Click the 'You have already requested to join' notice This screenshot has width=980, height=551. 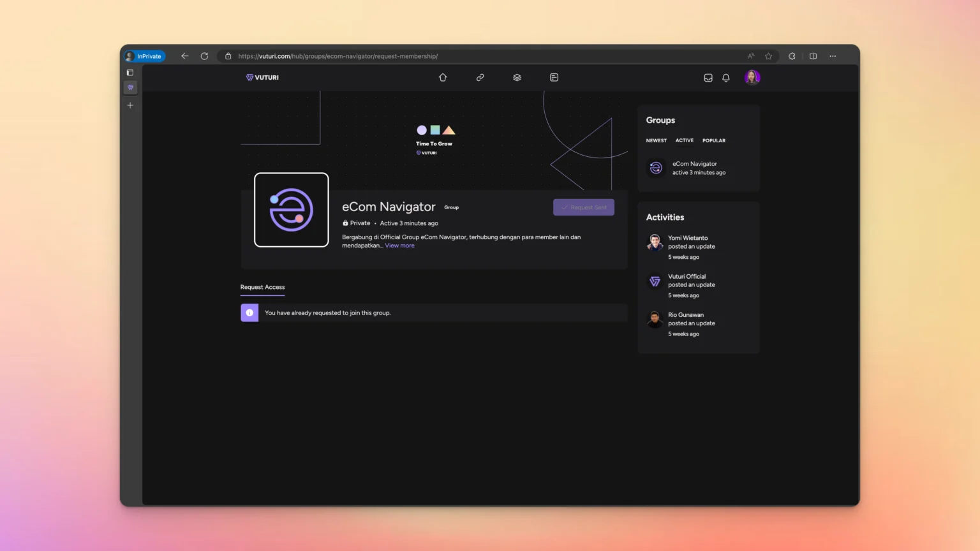[x=434, y=312]
